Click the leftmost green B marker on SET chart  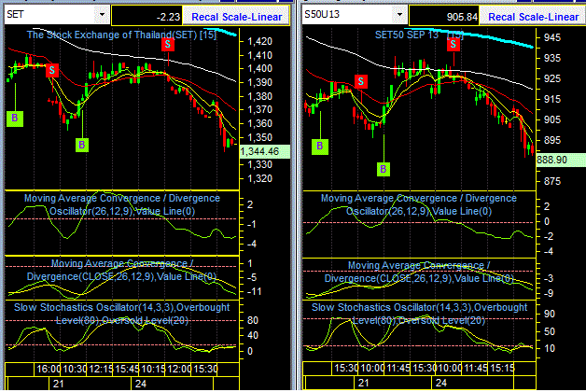15,119
